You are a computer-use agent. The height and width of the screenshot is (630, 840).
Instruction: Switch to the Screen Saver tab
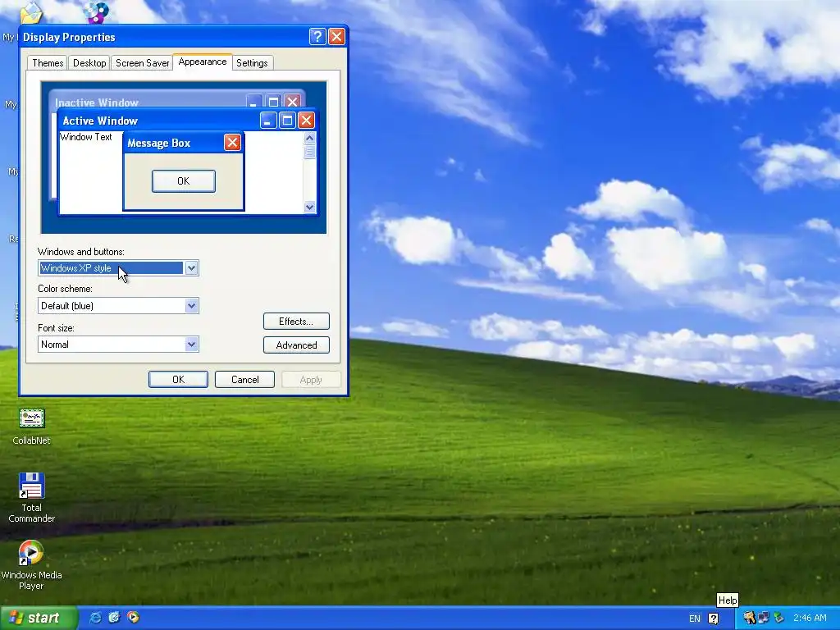tap(142, 62)
